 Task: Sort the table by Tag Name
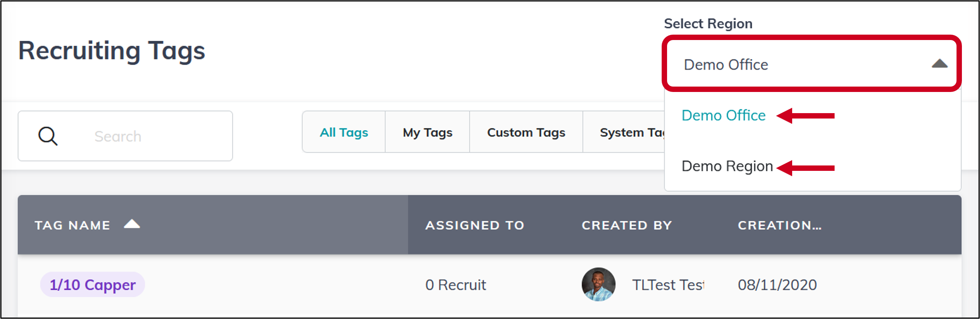tap(72, 225)
